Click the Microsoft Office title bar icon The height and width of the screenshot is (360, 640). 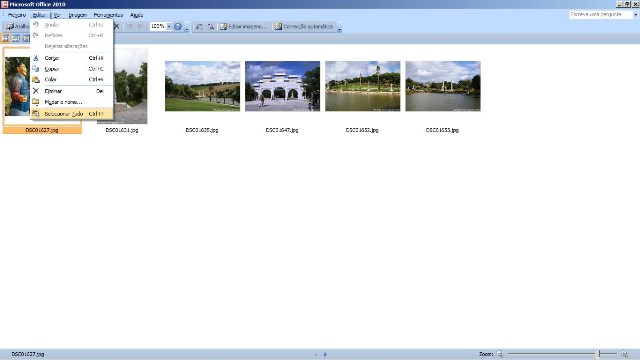(4, 4)
